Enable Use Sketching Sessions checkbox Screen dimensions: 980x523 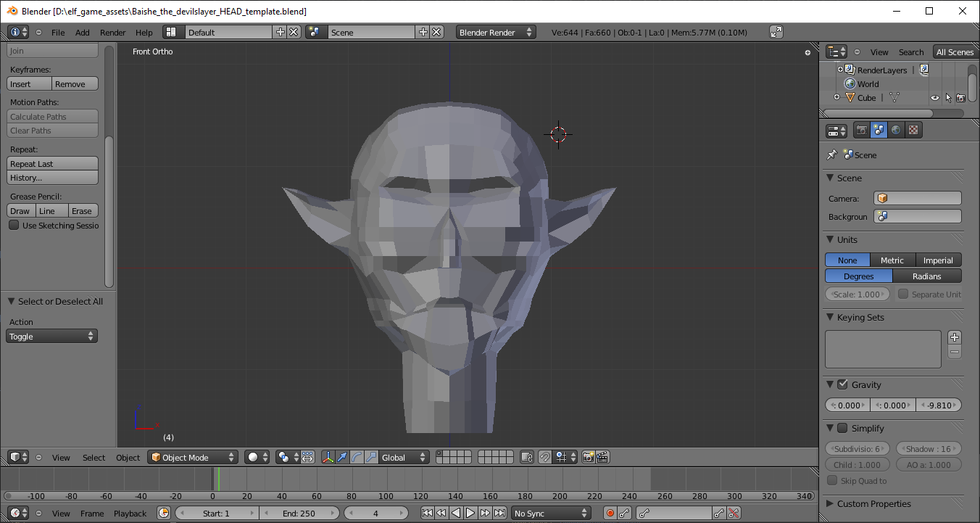(x=14, y=226)
